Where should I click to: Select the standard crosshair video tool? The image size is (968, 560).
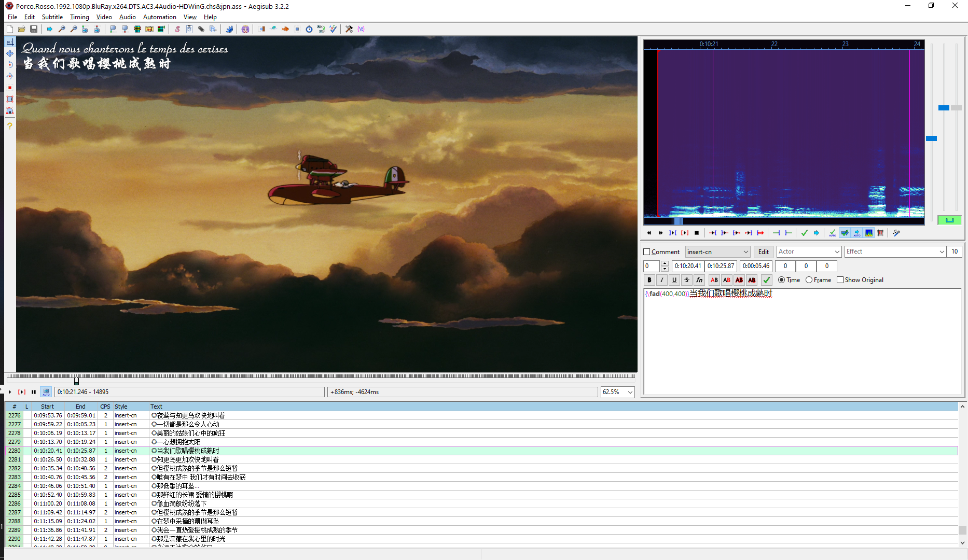point(10,41)
